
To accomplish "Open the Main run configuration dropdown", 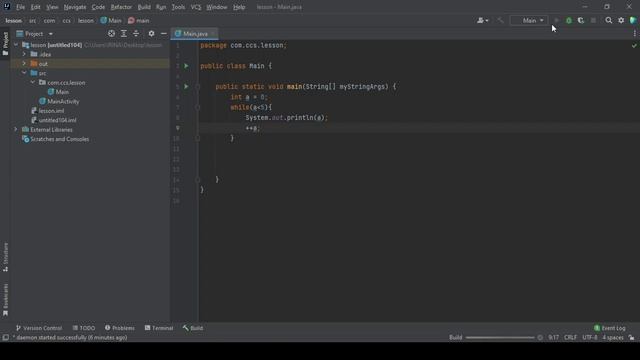I will pyautogui.click(x=529, y=20).
